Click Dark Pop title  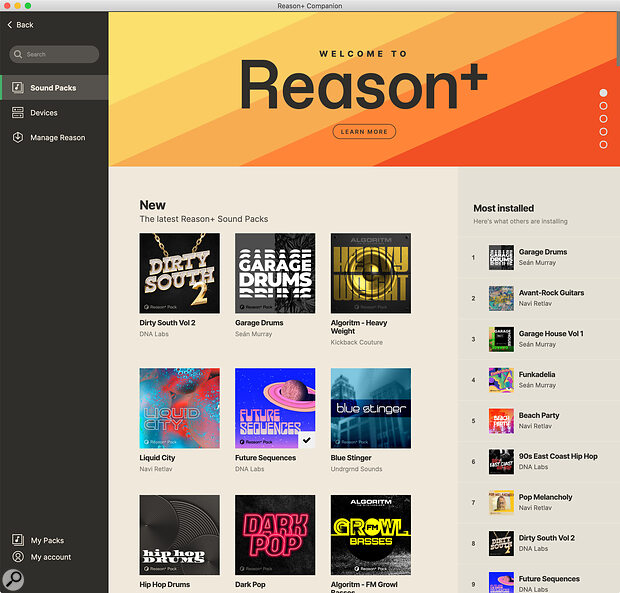tap(250, 584)
